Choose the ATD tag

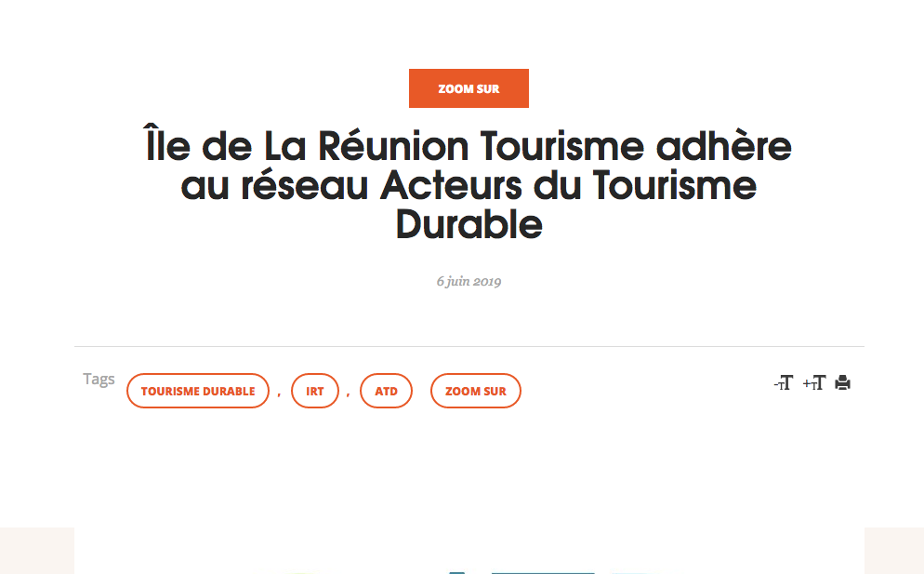point(386,391)
